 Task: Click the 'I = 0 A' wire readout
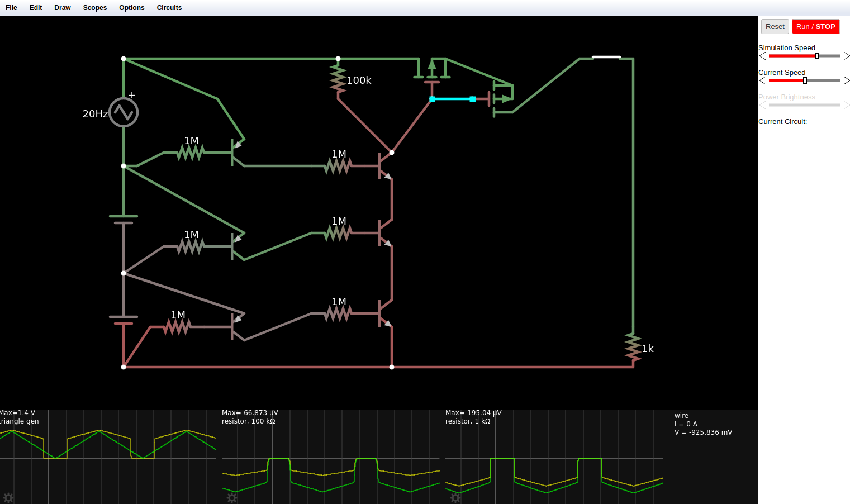coord(686,424)
